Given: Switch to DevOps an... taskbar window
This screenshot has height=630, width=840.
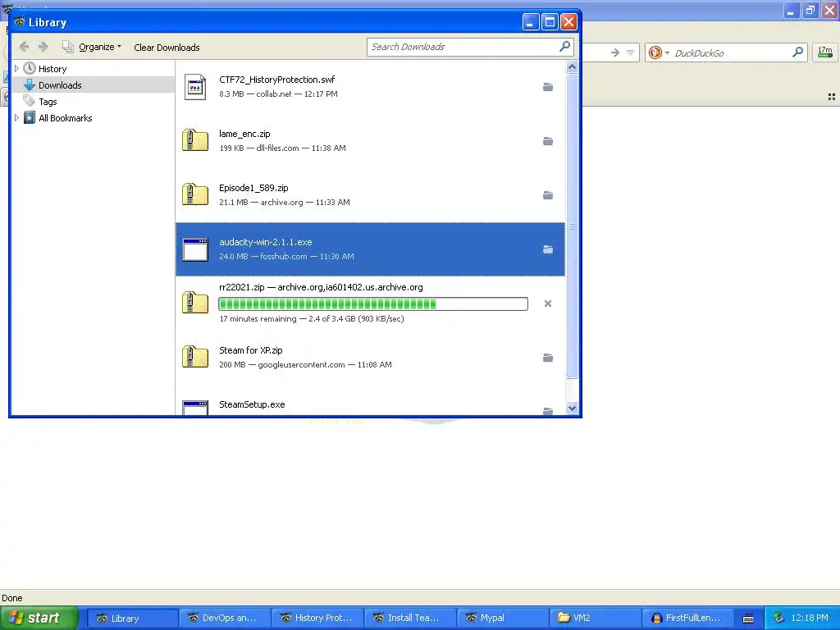Looking at the screenshot, I should coord(225,619).
